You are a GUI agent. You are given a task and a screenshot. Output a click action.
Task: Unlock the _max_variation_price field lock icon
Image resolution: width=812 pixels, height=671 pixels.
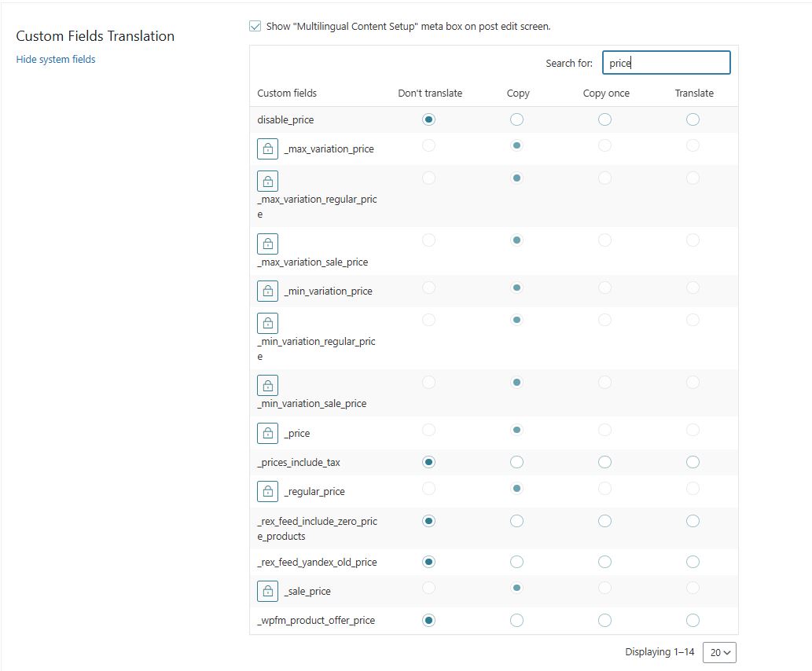click(x=268, y=149)
